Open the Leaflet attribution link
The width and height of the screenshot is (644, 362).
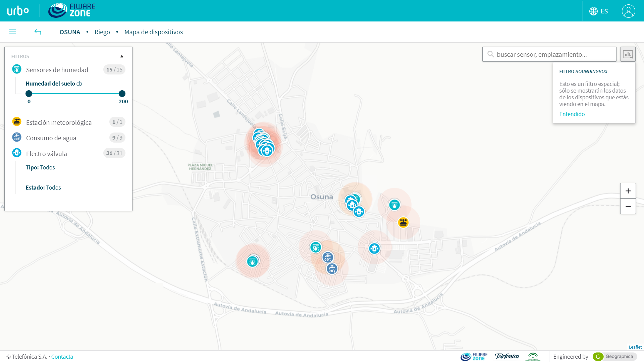[x=635, y=347]
